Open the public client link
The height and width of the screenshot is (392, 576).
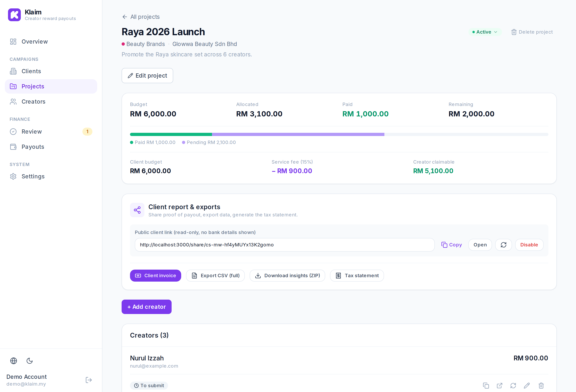coord(480,245)
